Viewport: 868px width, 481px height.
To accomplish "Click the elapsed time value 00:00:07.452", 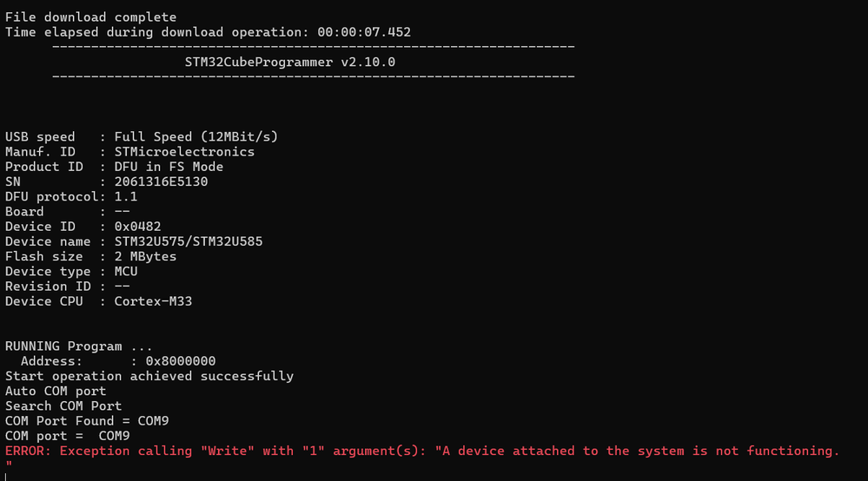I will coord(364,32).
